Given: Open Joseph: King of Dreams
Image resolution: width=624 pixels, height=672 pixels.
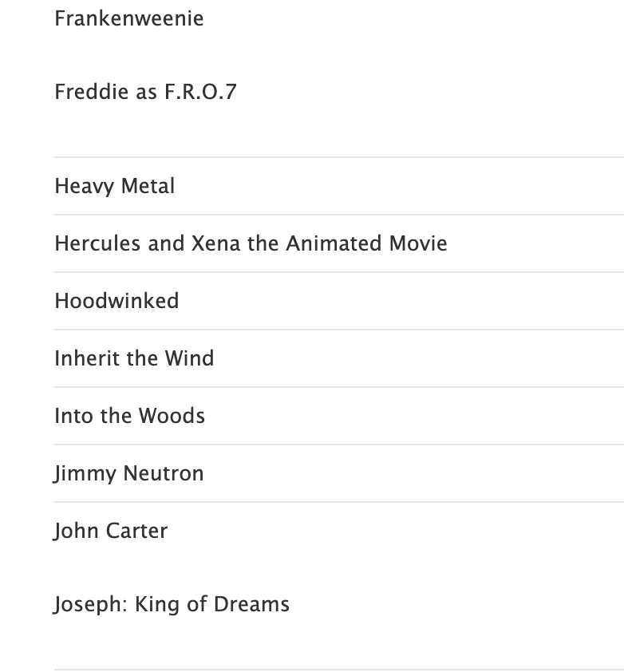Looking at the screenshot, I should point(172,604).
